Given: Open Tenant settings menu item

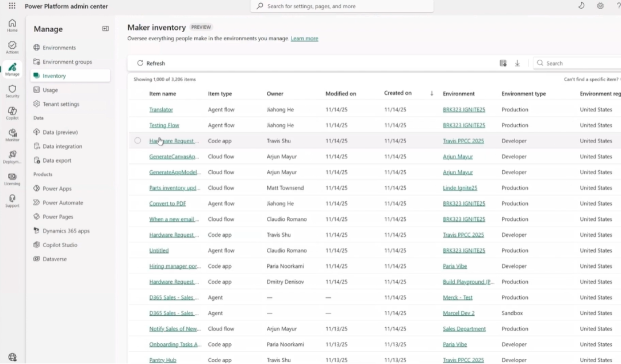Looking at the screenshot, I should coord(61,104).
